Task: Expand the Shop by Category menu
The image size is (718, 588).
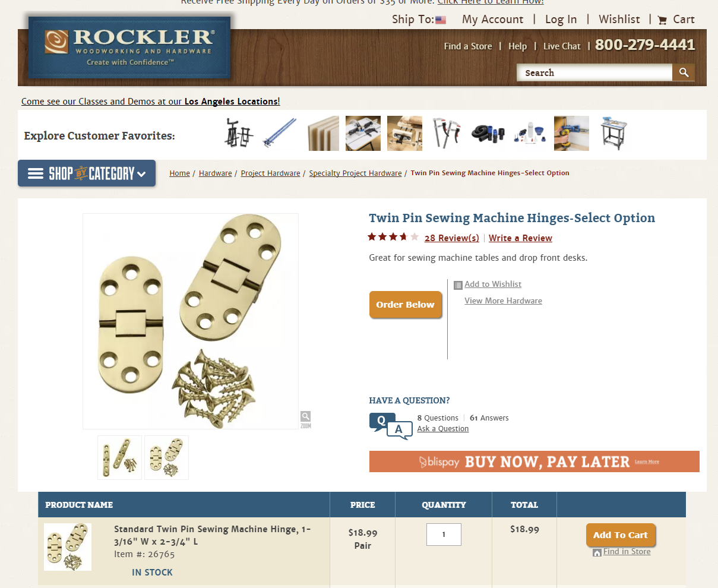Action: [87, 173]
